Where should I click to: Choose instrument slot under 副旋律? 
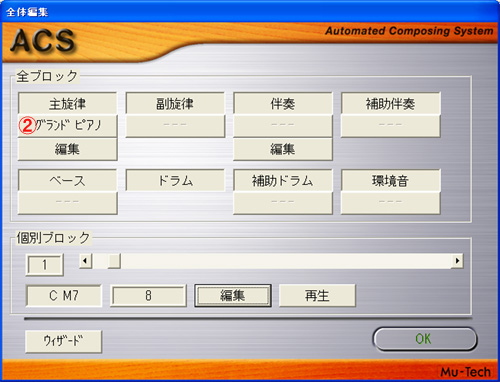pos(175,126)
